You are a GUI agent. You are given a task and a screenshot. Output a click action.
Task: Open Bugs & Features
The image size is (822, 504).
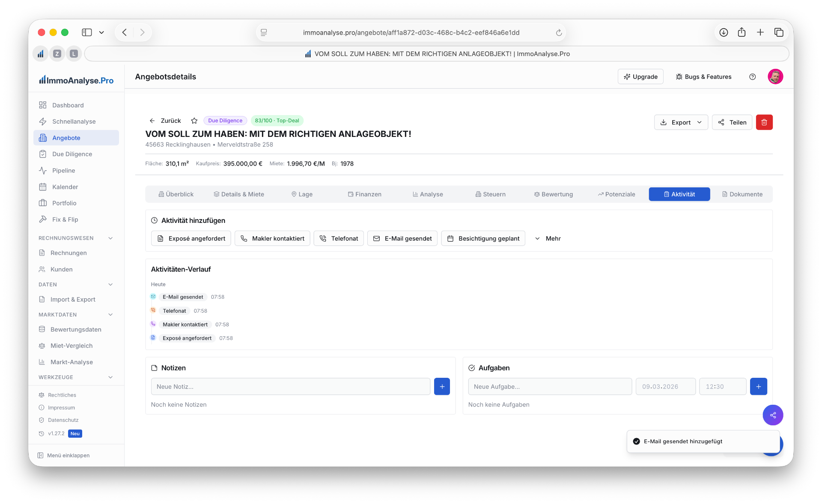(703, 77)
